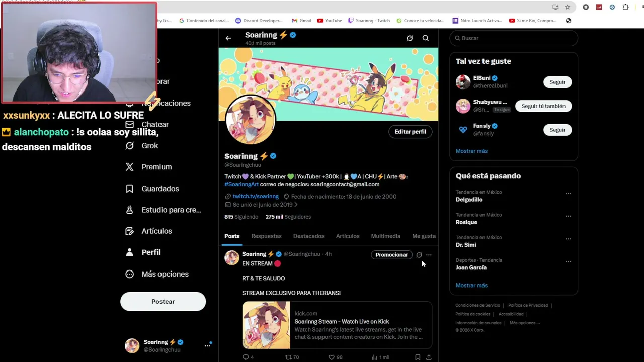Open Más opciones in sidebar

coord(157,274)
